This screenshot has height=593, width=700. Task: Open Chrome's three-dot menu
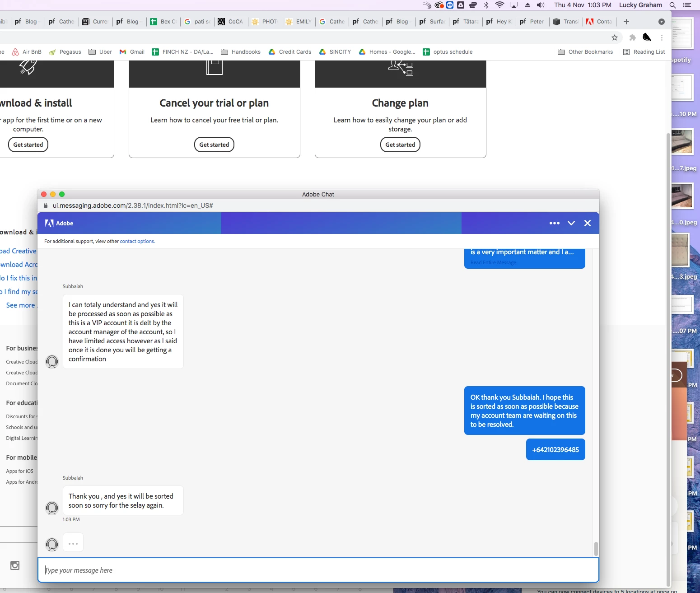pyautogui.click(x=662, y=37)
